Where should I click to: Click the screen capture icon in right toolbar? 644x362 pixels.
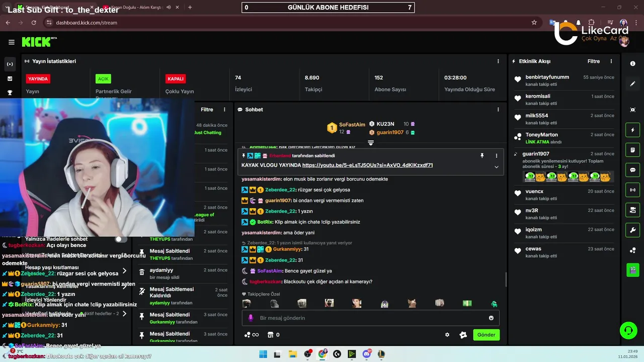pos(632,110)
